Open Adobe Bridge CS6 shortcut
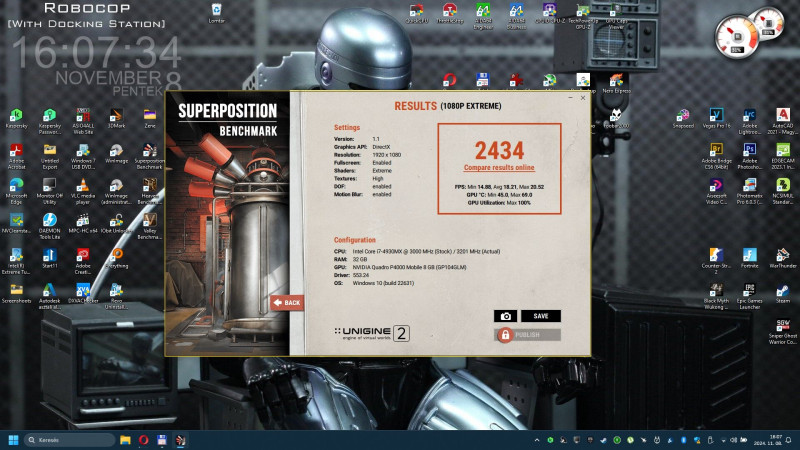 716,156
